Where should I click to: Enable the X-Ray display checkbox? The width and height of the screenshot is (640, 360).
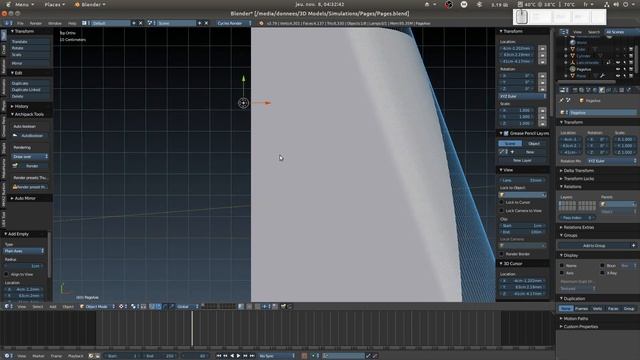tap(602, 273)
